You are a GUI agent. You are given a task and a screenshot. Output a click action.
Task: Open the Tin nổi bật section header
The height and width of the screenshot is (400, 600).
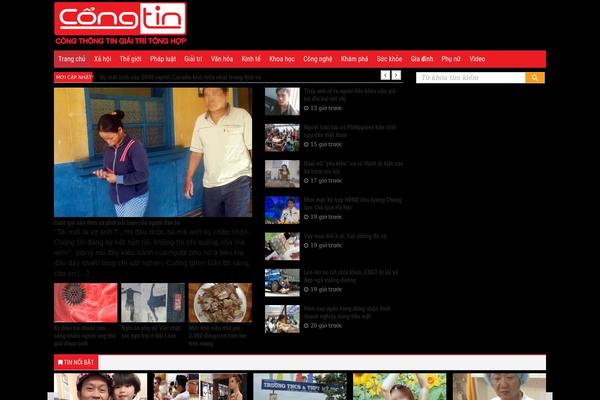pyautogui.click(x=76, y=362)
